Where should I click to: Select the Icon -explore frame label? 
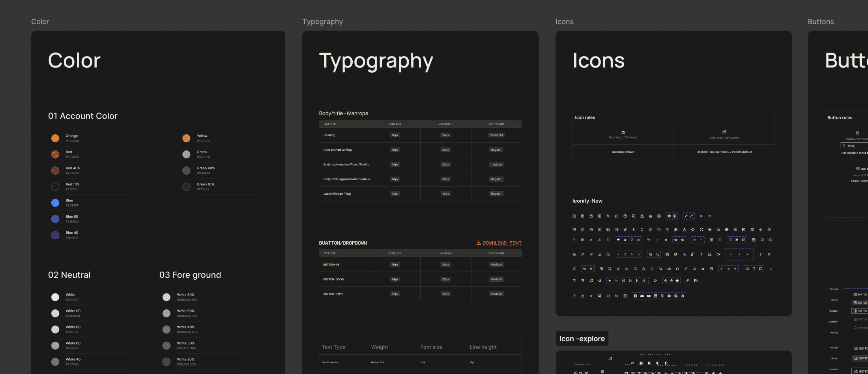582,339
